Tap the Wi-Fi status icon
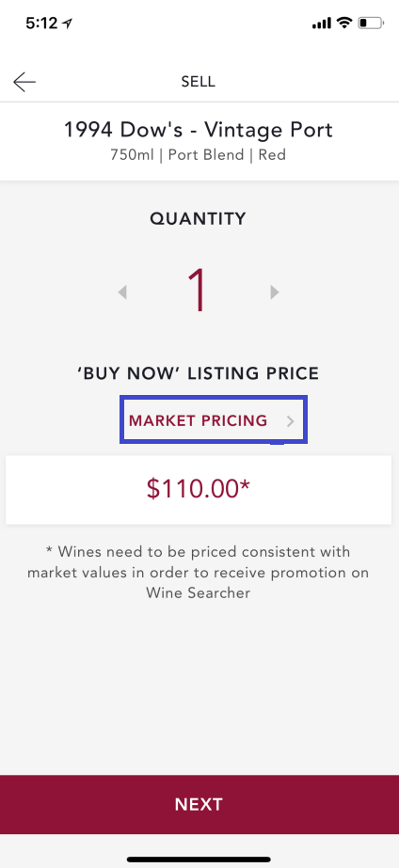The height and width of the screenshot is (868, 399). coord(344,23)
